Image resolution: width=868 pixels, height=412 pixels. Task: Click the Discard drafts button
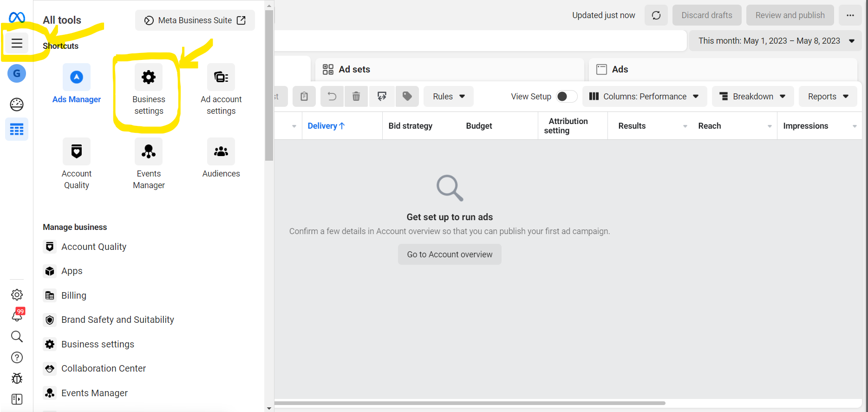[x=707, y=15]
